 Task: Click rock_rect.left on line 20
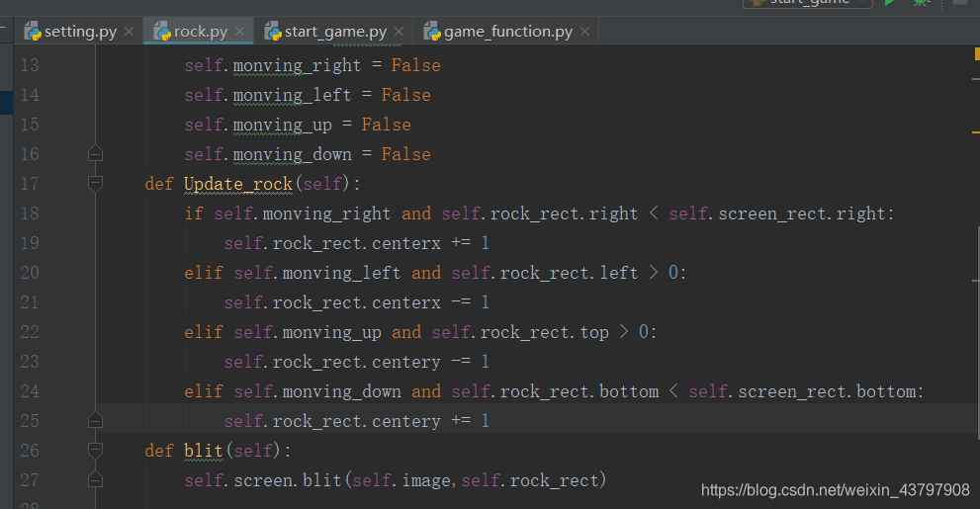569,273
